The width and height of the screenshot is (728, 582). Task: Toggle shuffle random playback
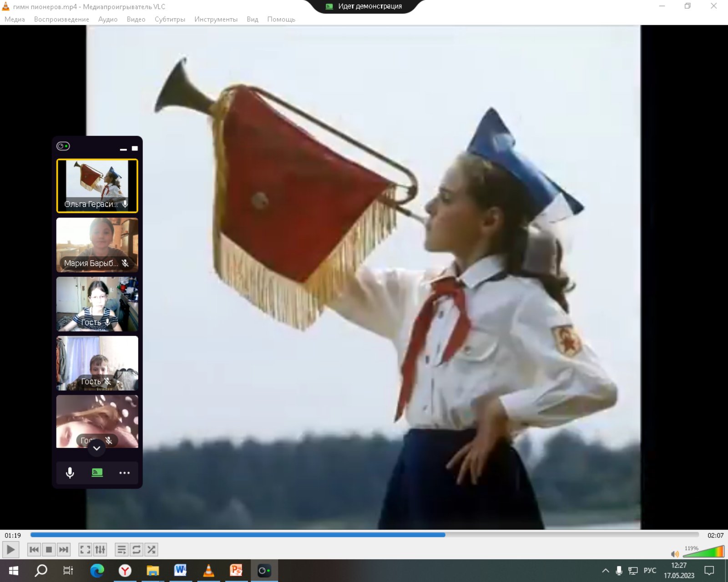tap(152, 550)
